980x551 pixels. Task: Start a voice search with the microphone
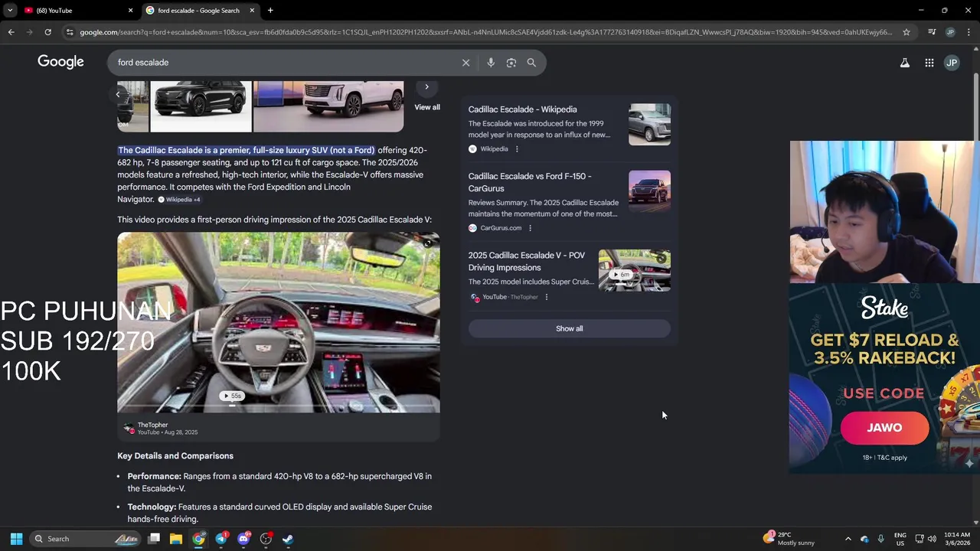click(491, 63)
